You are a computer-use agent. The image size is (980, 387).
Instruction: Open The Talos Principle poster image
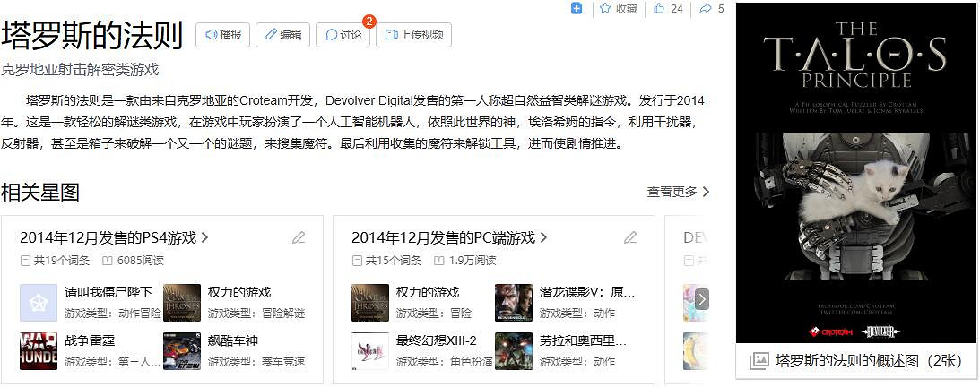tap(856, 174)
